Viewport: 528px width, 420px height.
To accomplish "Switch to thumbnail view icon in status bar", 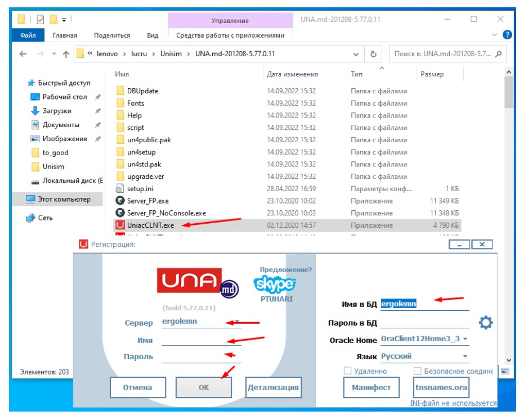I will click(x=505, y=371).
